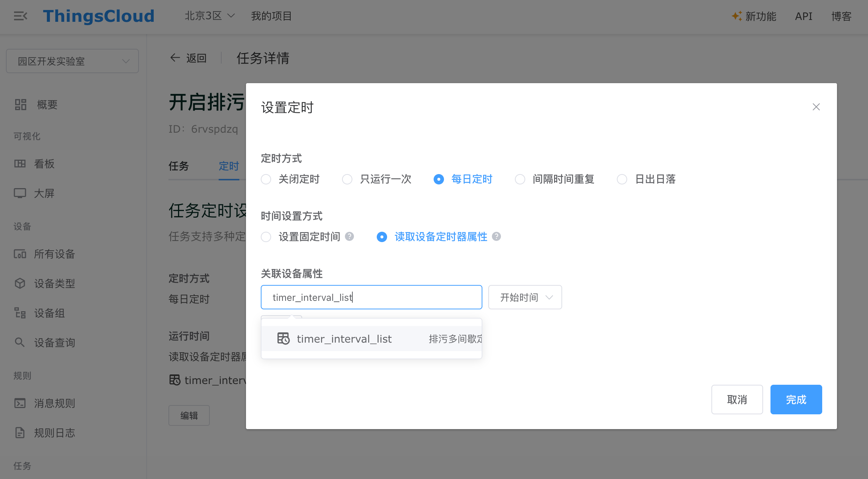868x479 pixels.
Task: Select the 间隔时间重复 radio option
Action: (520, 179)
